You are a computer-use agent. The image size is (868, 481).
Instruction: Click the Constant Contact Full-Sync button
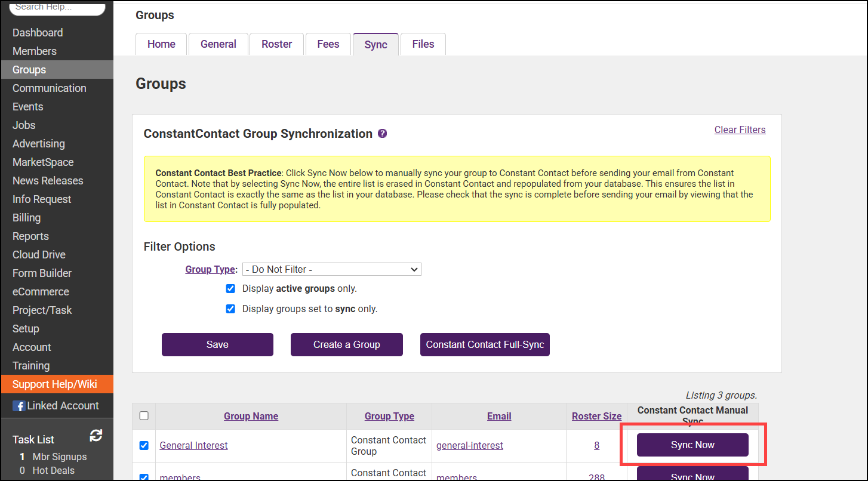point(485,345)
